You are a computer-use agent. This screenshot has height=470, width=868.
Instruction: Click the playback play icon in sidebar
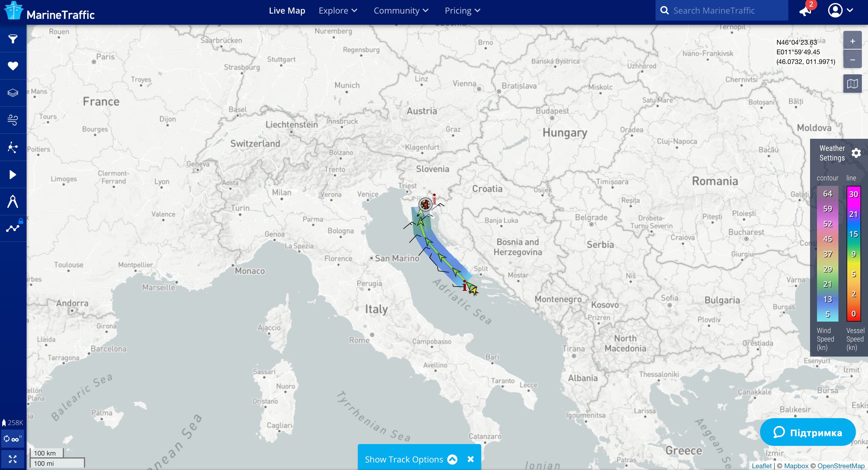(x=13, y=175)
